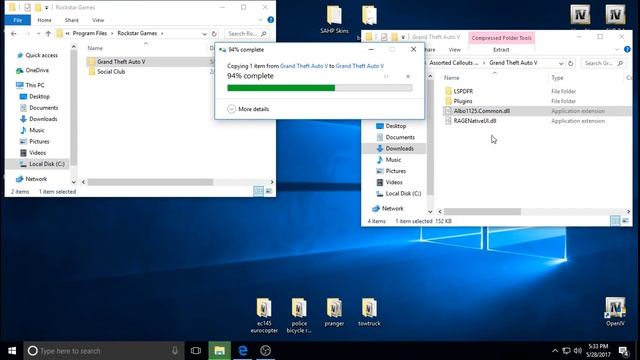The height and width of the screenshot is (360, 640).
Task: Click the microphone icon in taskbar search
Action: pyautogui.click(x=175, y=351)
